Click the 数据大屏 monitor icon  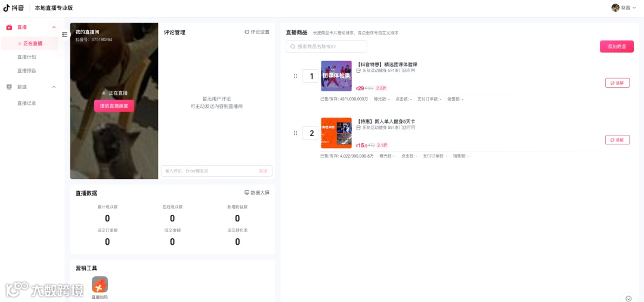tap(247, 193)
